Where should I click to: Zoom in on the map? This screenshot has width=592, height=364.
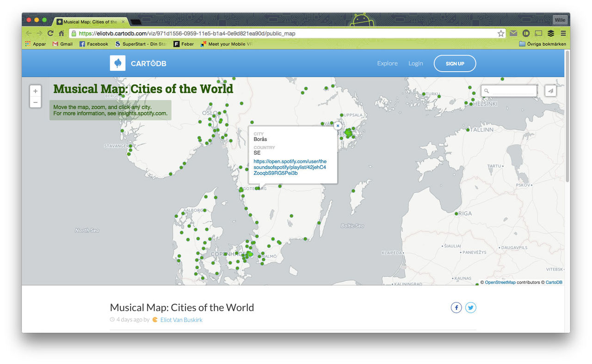[x=36, y=91]
